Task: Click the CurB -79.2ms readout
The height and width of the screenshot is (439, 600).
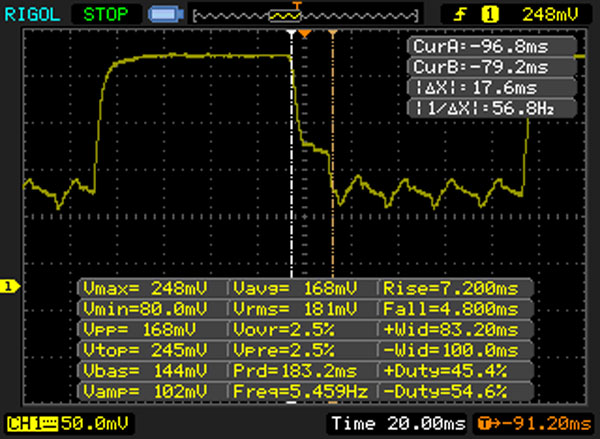Action: tap(492, 67)
